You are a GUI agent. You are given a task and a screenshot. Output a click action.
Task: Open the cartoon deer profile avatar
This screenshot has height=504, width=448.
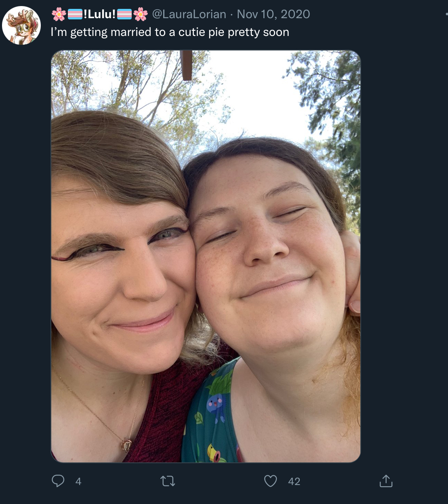point(21,25)
